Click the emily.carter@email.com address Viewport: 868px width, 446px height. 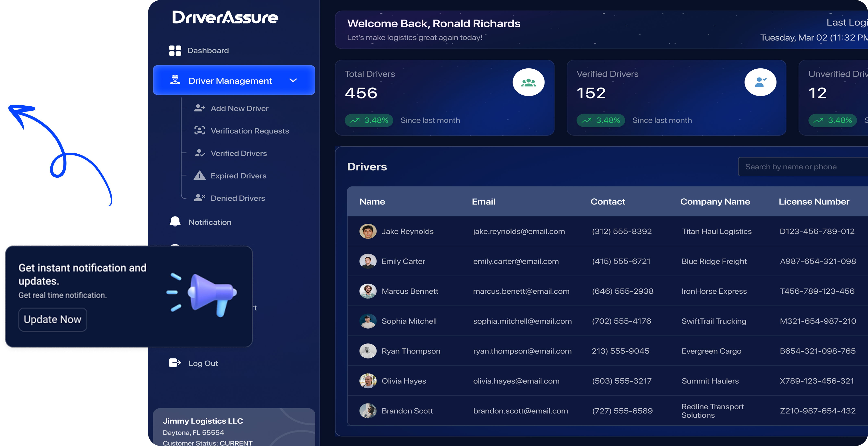[516, 261]
